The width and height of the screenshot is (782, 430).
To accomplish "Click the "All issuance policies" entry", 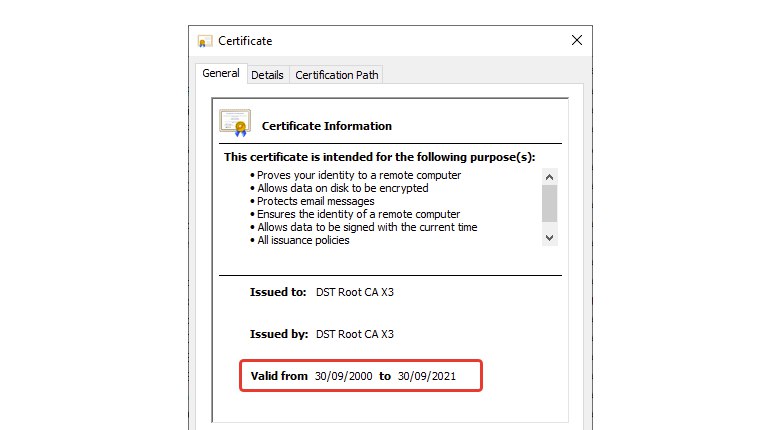I will click(x=306, y=240).
